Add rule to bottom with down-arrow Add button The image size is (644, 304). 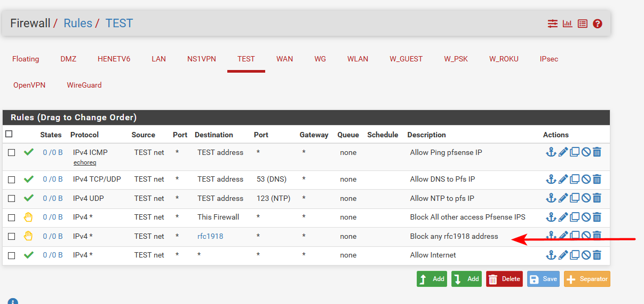coord(466,279)
